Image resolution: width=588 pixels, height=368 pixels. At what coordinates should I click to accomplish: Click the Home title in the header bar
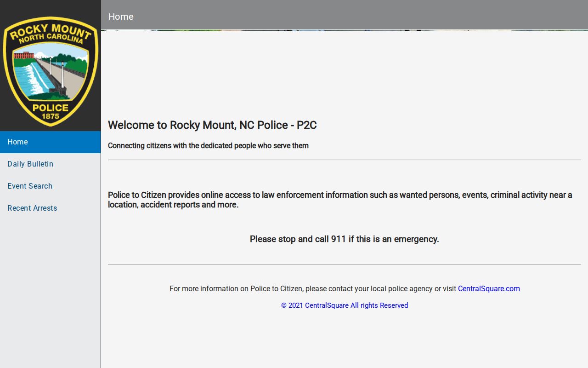pos(121,17)
